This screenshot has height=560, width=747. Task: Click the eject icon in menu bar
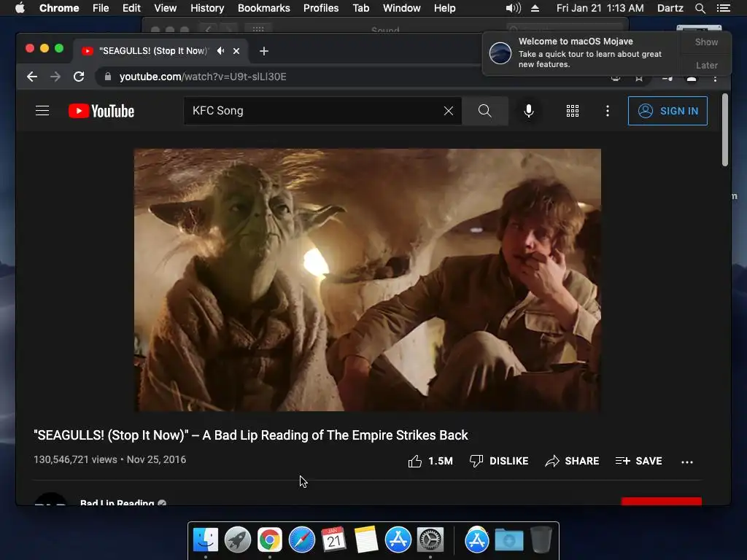coord(535,8)
